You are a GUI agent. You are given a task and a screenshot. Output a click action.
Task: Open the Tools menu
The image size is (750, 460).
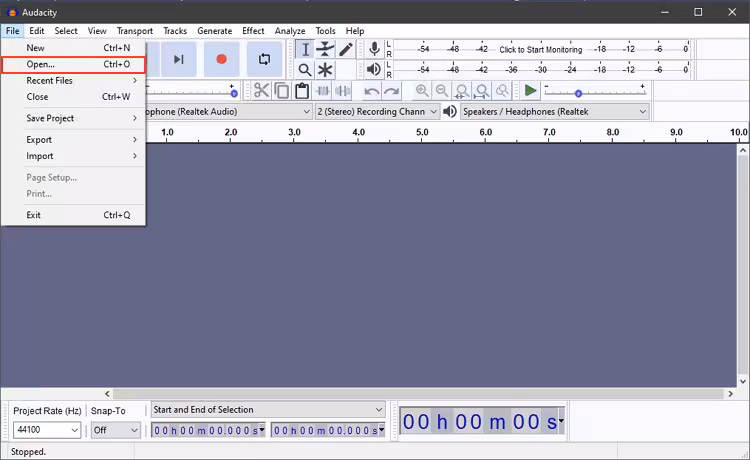pos(325,31)
